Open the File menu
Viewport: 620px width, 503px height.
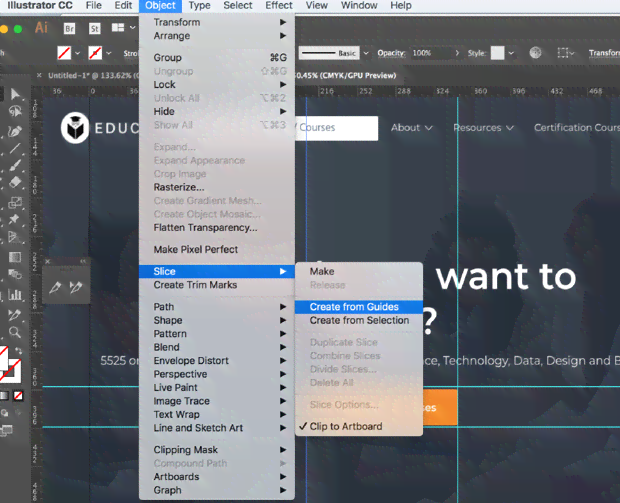click(94, 6)
